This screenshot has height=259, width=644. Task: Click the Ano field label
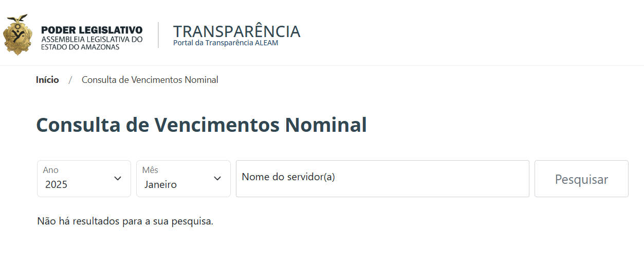tap(50, 170)
